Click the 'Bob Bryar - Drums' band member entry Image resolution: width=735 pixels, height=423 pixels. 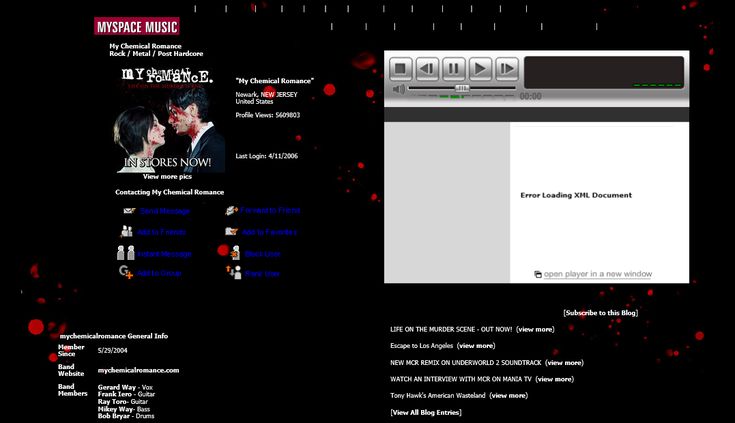click(126, 416)
